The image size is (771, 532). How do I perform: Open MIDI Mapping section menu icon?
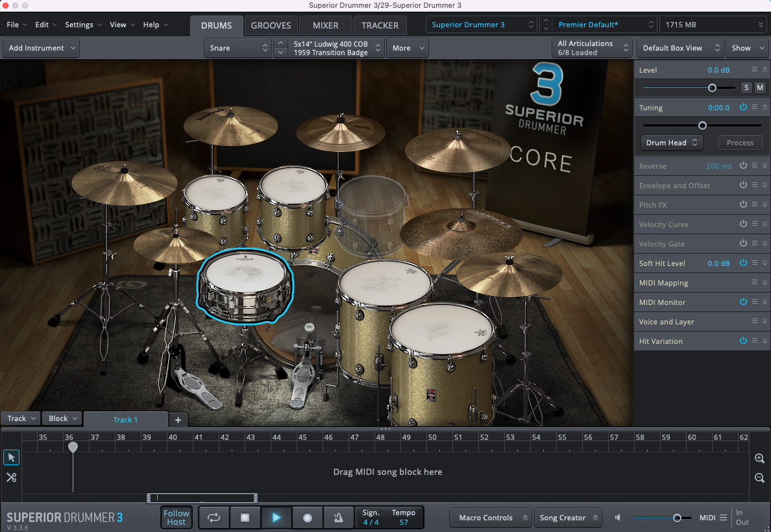(x=754, y=282)
